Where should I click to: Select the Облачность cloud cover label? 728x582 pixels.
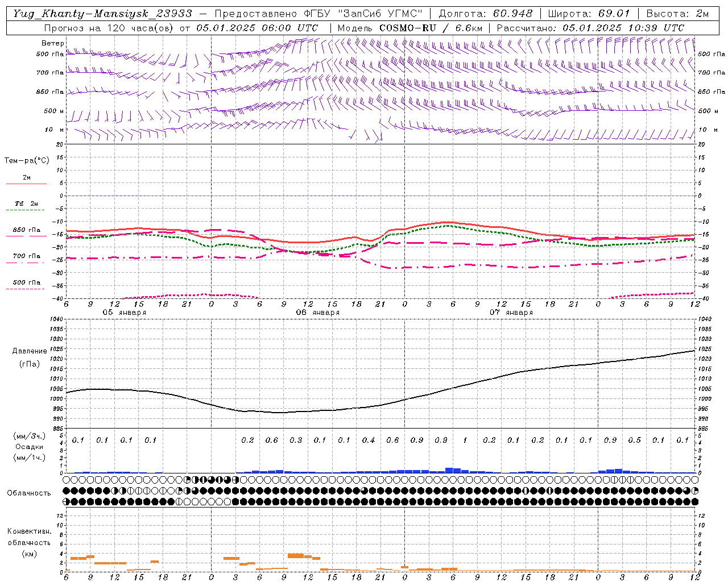(x=29, y=493)
